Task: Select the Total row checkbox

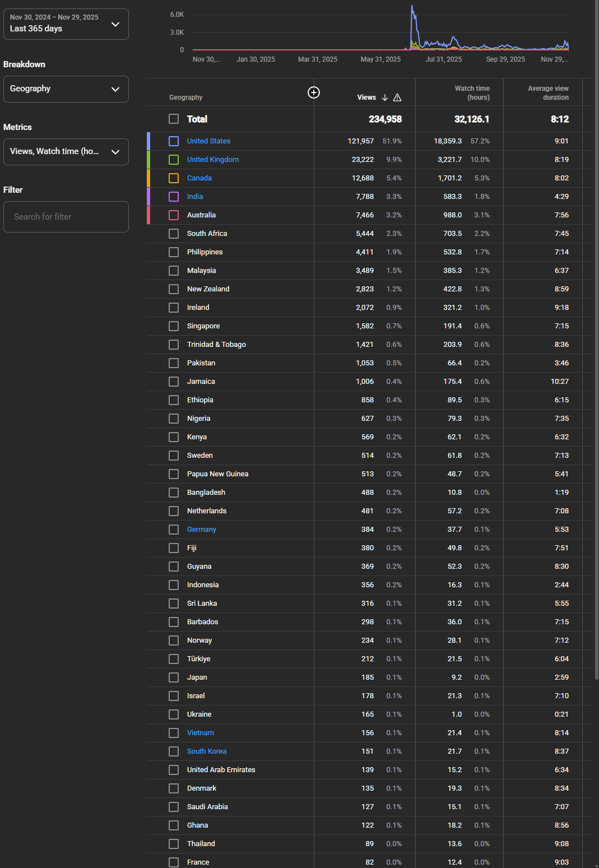Action: [174, 119]
